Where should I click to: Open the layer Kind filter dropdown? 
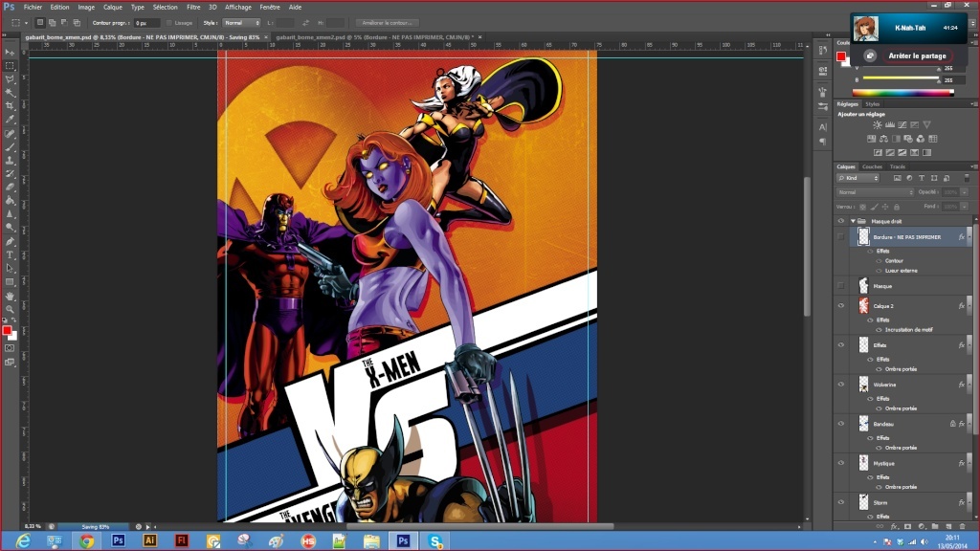(858, 178)
